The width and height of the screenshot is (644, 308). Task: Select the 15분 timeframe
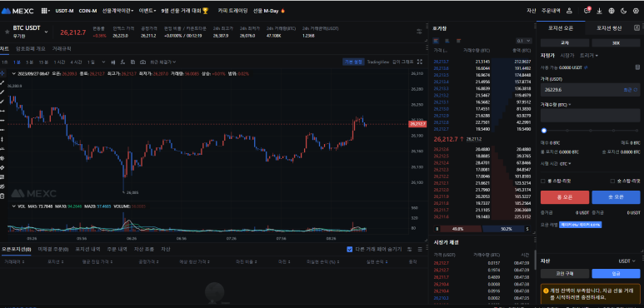43,62
